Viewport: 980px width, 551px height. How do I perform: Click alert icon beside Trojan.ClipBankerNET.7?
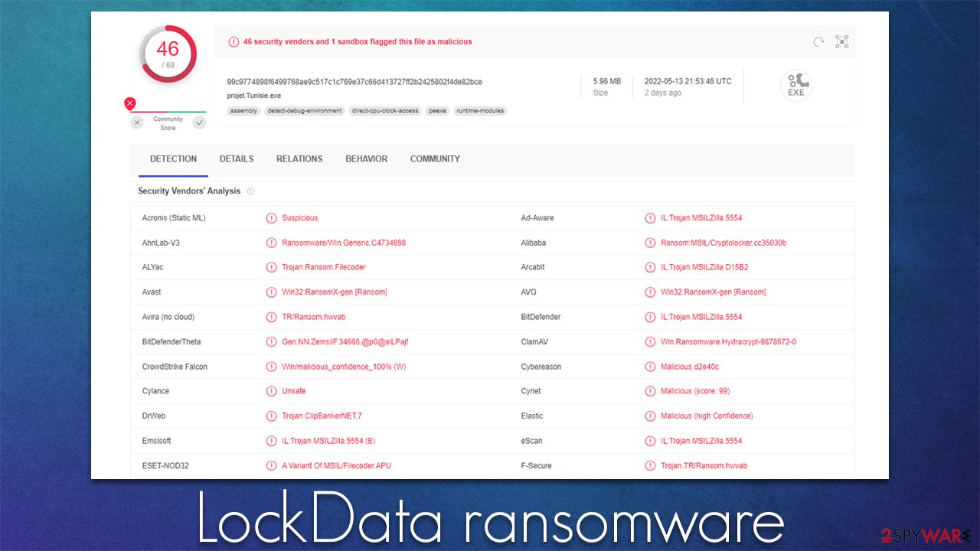coord(271,416)
